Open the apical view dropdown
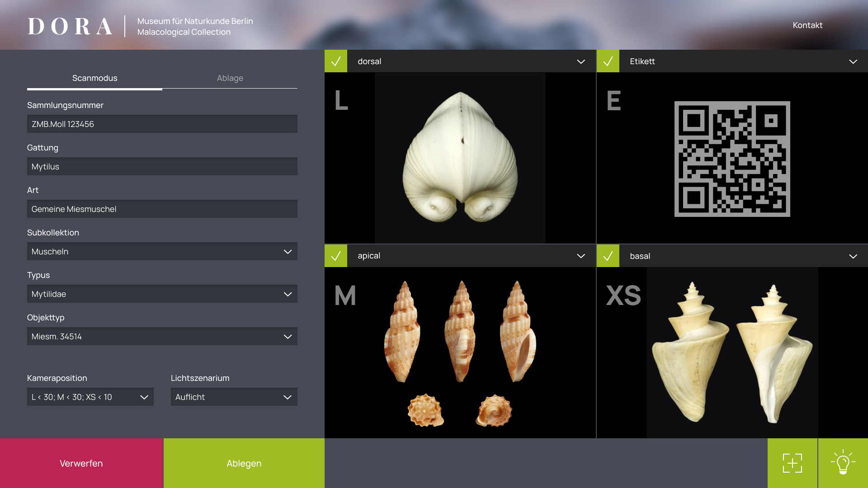The image size is (868, 488). tap(581, 256)
